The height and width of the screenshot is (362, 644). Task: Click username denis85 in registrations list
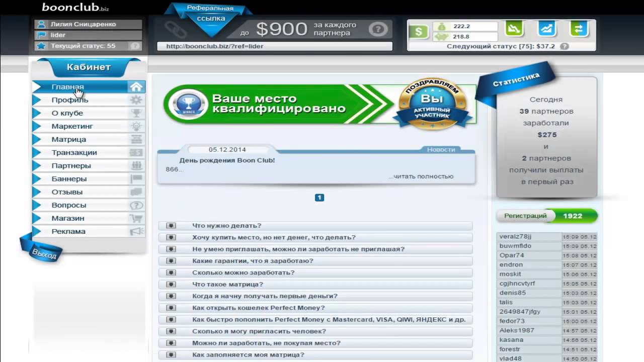coord(513,293)
